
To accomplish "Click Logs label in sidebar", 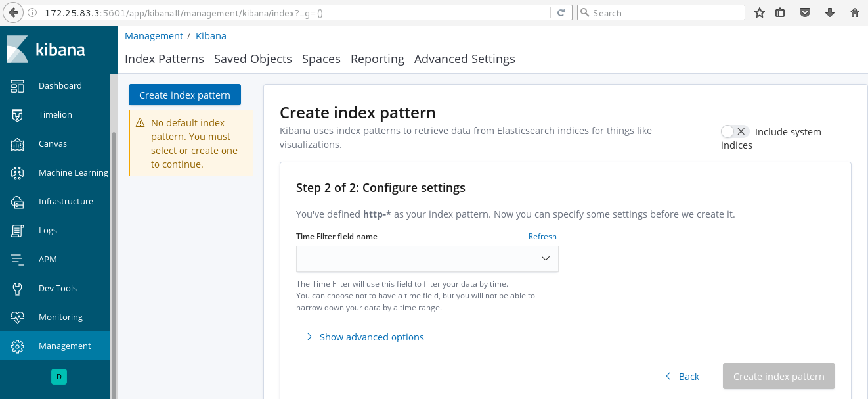I will click(48, 231).
